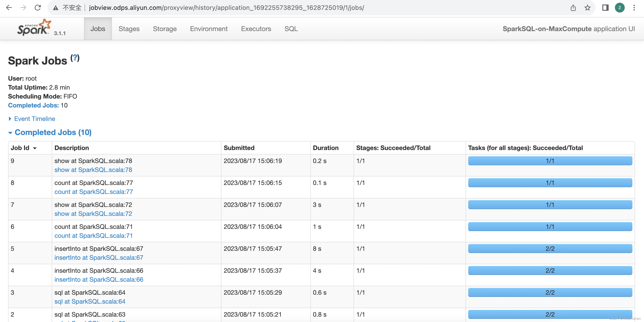Click the task progress bar for job 9
This screenshot has width=644, height=322.
coord(550,161)
